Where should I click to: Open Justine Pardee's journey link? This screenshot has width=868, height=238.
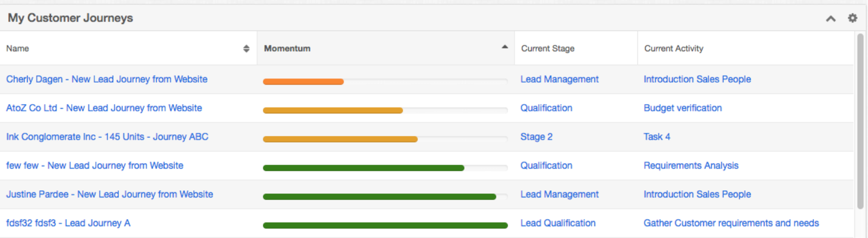coord(110,194)
